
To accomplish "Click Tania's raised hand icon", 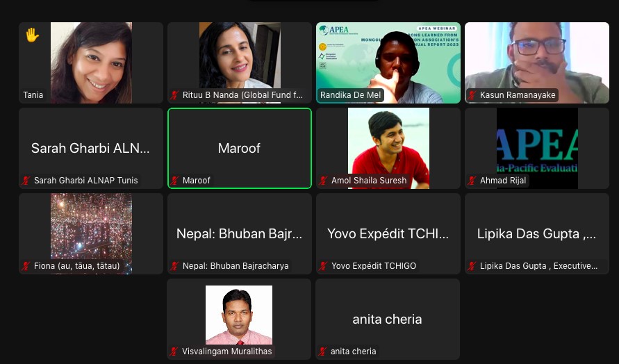I will coord(32,35).
